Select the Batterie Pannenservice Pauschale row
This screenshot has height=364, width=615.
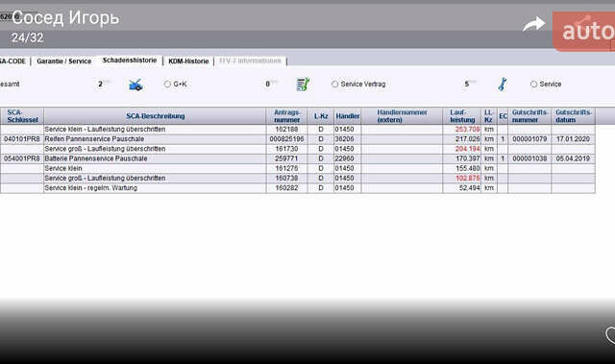pos(298,158)
